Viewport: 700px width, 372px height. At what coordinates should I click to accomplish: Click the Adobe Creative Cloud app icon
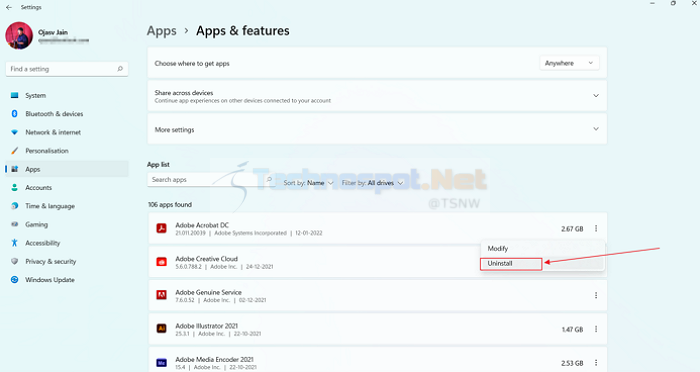tap(161, 262)
